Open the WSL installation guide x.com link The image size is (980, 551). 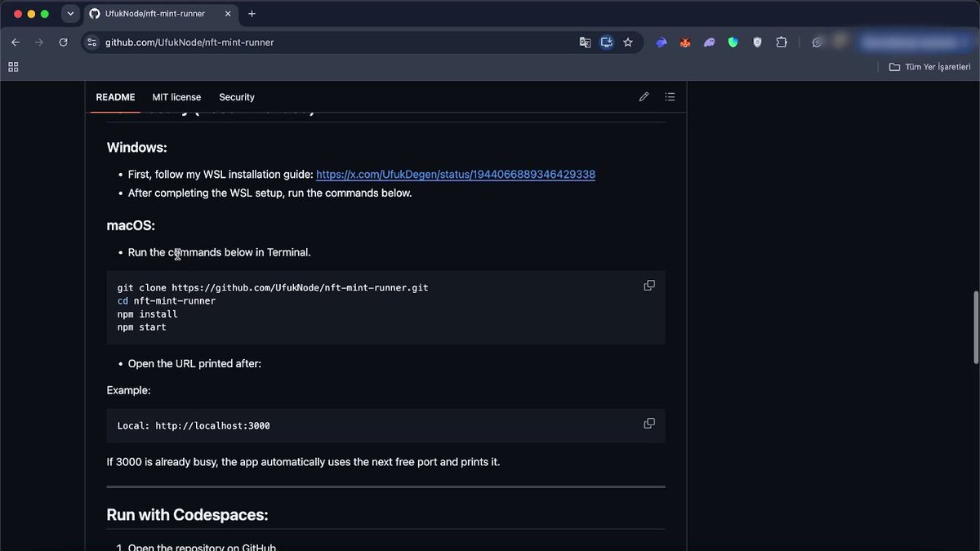coord(456,174)
